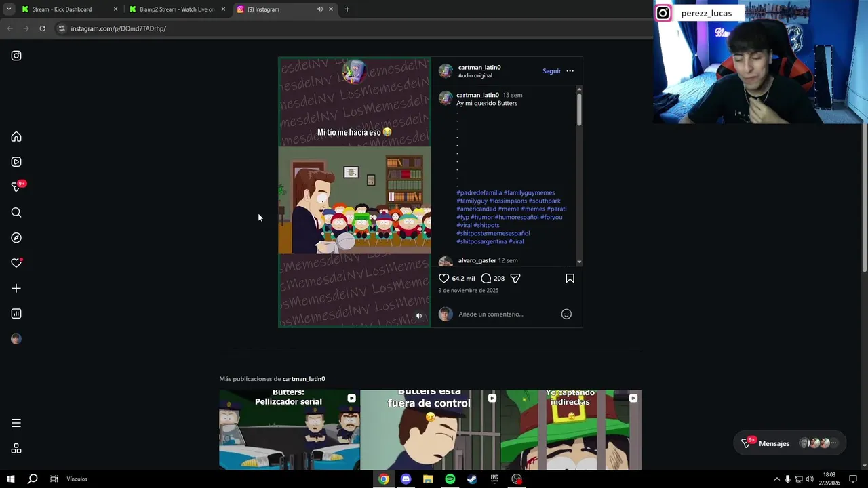
Task: Share the post with the paper plane icon
Action: coord(515,279)
